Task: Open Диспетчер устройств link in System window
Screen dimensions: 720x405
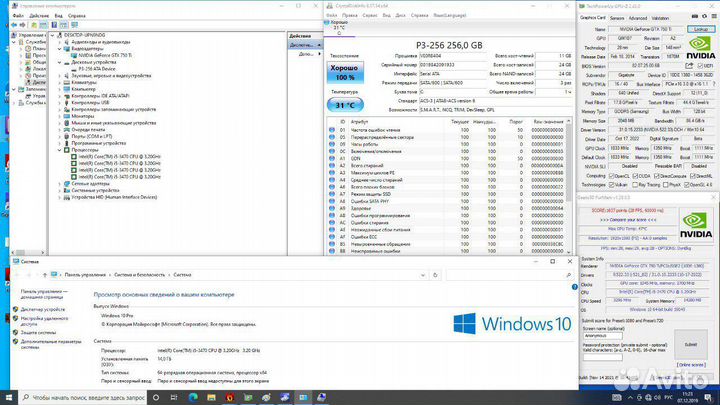Action: tap(43, 309)
